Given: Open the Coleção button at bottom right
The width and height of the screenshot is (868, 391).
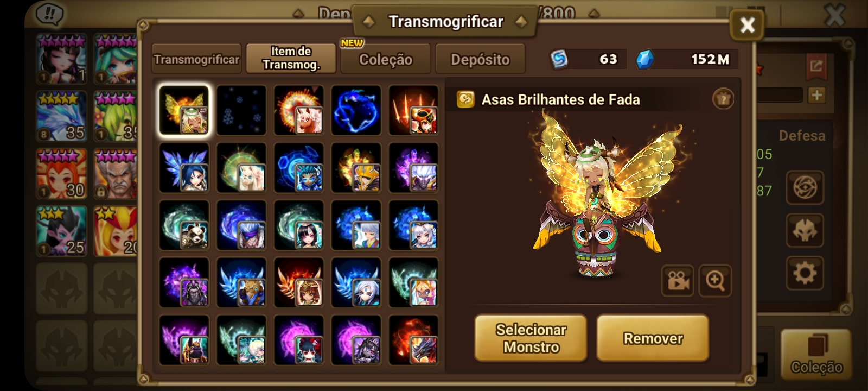Looking at the screenshot, I should tap(816, 355).
